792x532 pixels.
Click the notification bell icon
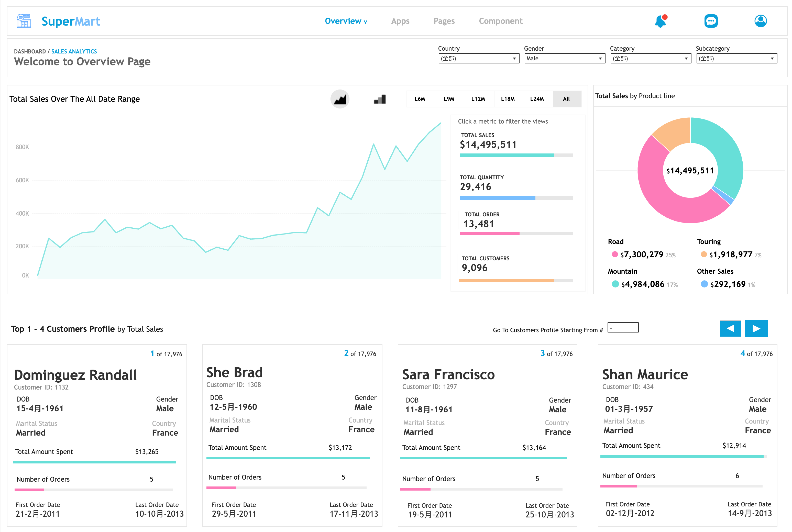point(660,21)
